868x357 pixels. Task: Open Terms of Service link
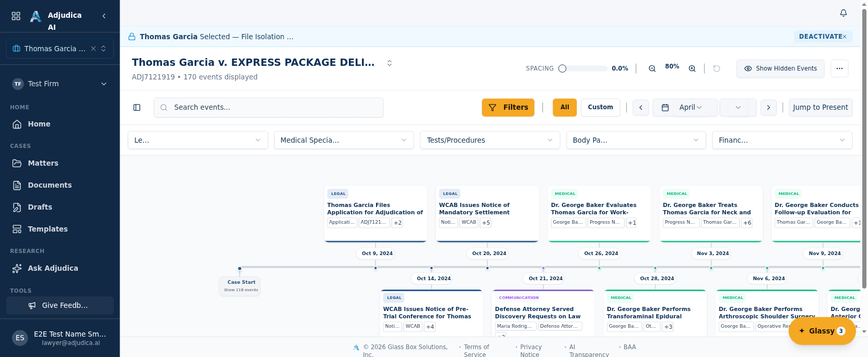pyautogui.click(x=476, y=351)
